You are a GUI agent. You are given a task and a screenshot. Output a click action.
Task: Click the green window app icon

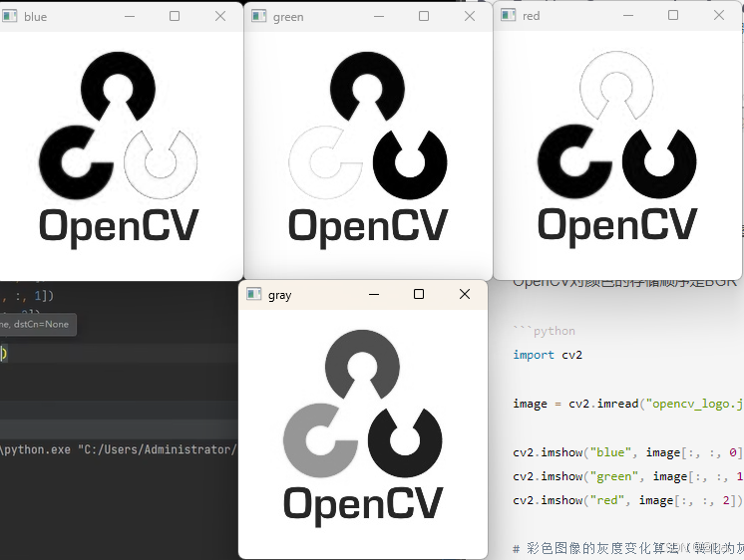[x=258, y=16]
